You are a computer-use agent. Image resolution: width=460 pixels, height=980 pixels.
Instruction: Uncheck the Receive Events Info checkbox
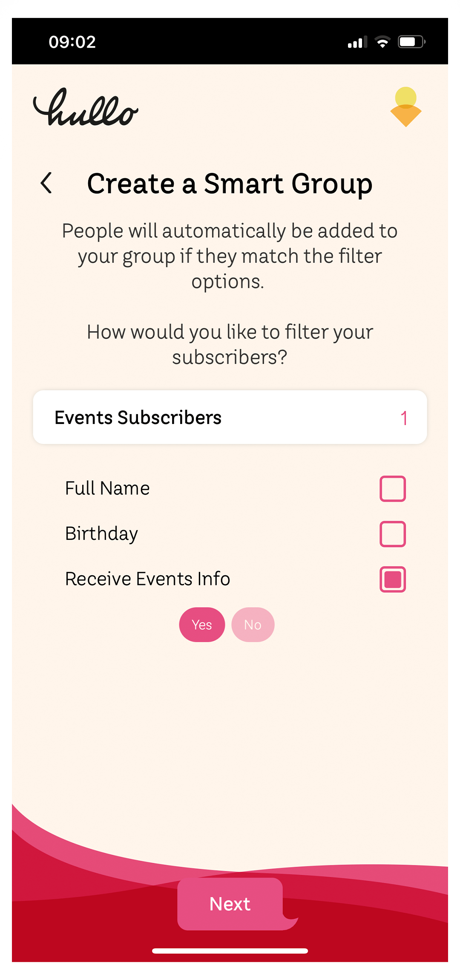point(392,579)
